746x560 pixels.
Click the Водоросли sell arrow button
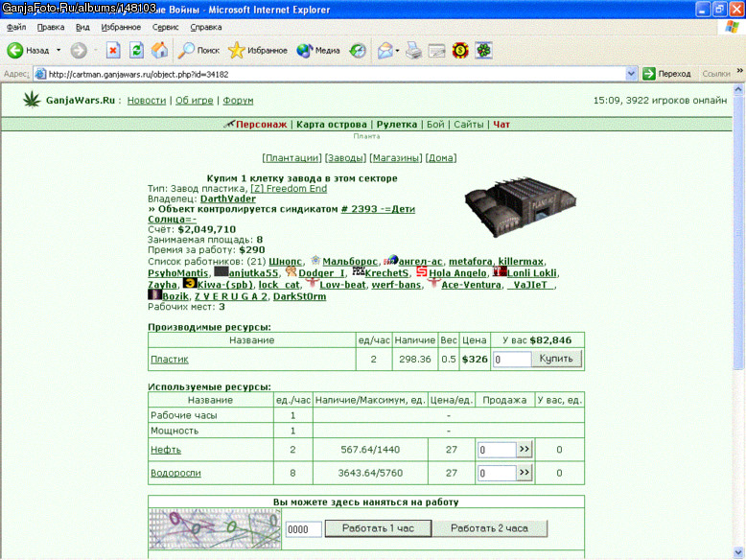pyautogui.click(x=525, y=473)
